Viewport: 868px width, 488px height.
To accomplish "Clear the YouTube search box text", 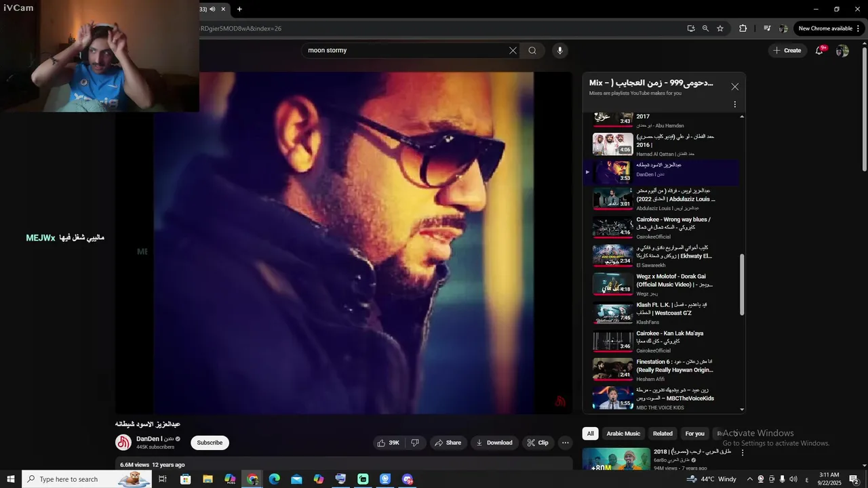I will [513, 50].
